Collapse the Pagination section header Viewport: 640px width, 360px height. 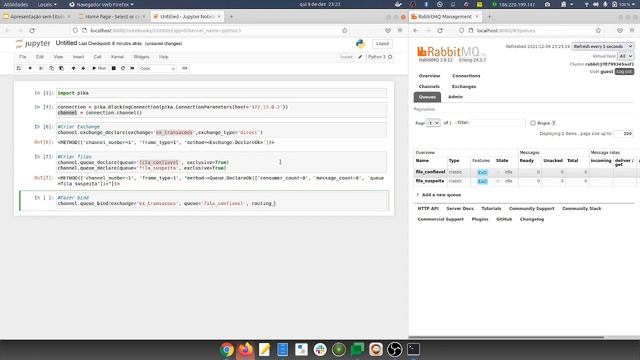tap(424, 109)
